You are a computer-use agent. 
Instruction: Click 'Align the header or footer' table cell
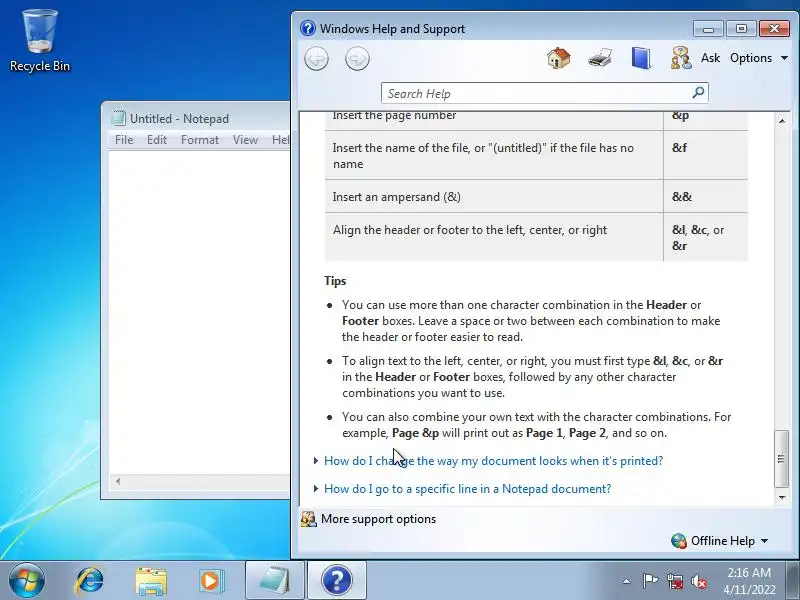click(494, 237)
